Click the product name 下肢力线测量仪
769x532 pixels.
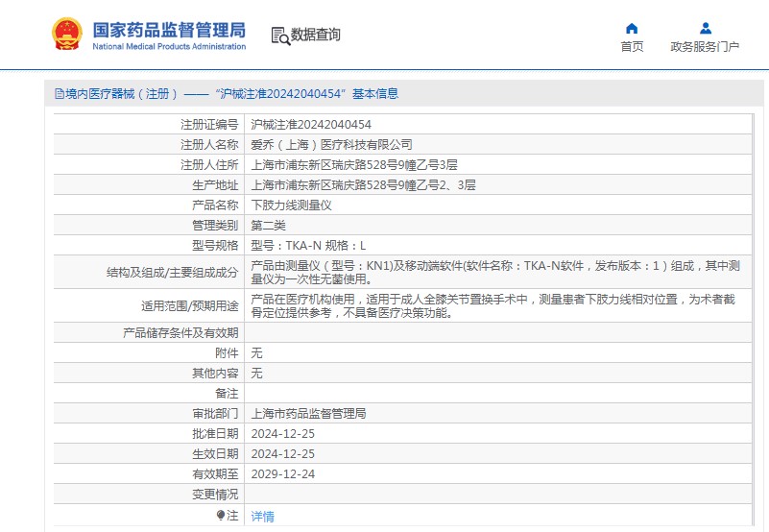coord(291,205)
